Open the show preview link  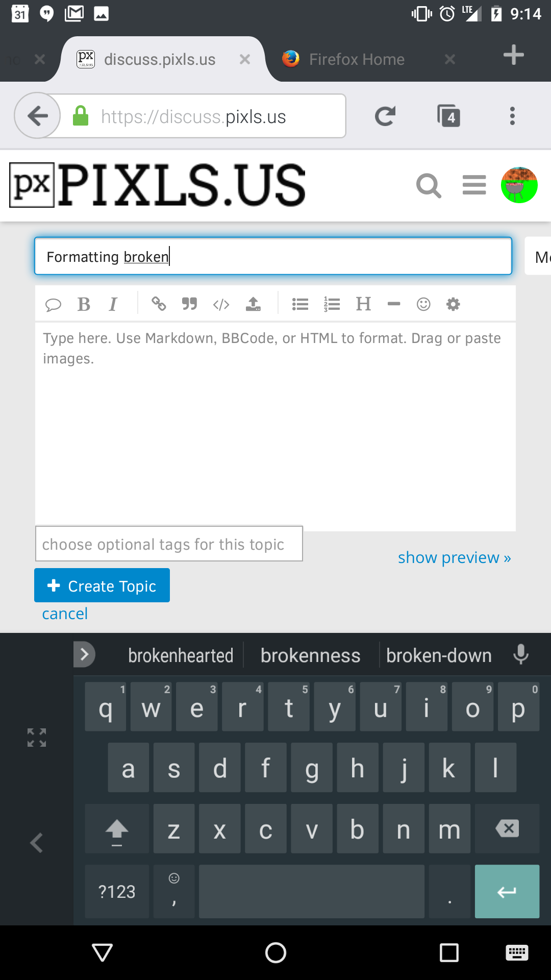tap(454, 557)
